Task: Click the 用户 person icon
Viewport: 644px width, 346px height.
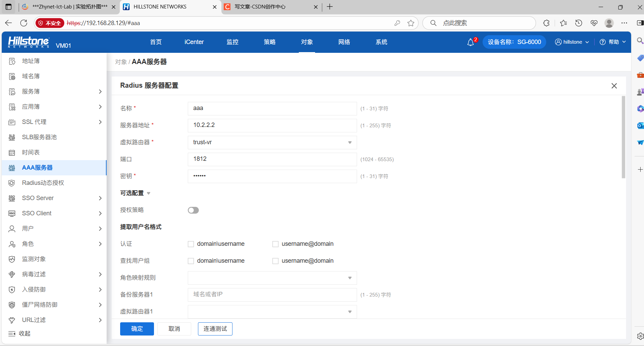Action: 12,229
